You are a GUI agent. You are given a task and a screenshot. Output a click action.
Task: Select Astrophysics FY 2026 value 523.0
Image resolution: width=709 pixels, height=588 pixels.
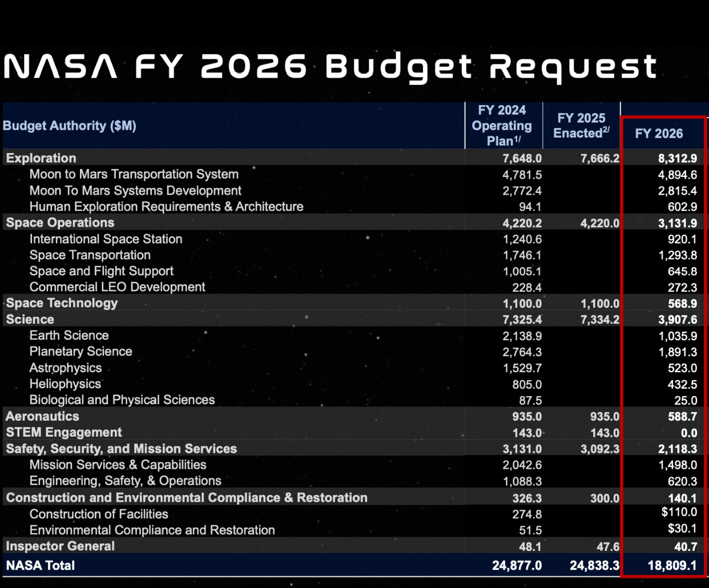point(682,368)
